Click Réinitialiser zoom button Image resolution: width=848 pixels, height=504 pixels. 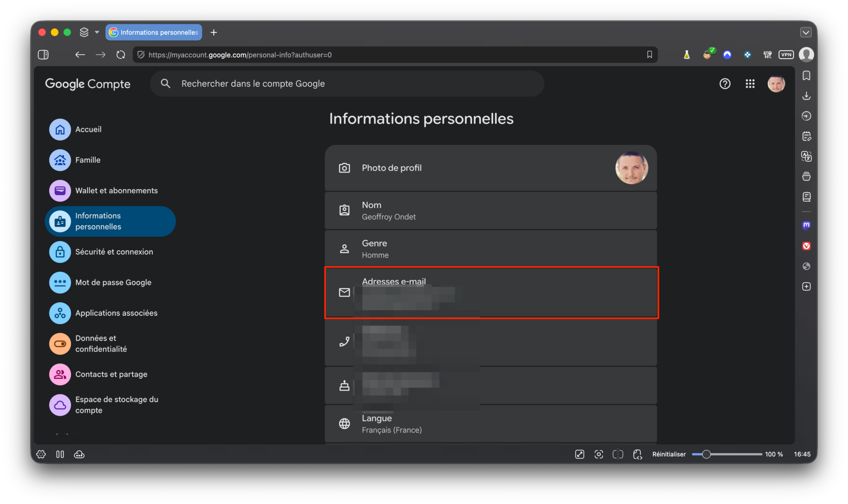(669, 454)
